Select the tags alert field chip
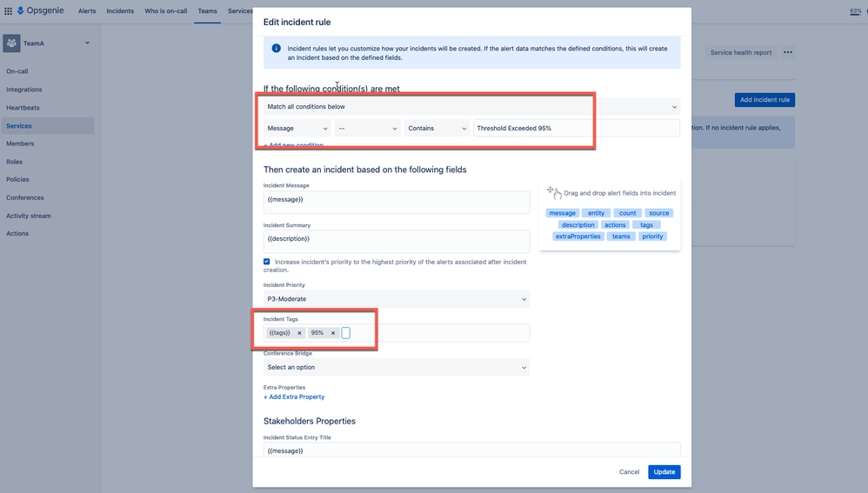 pos(646,225)
